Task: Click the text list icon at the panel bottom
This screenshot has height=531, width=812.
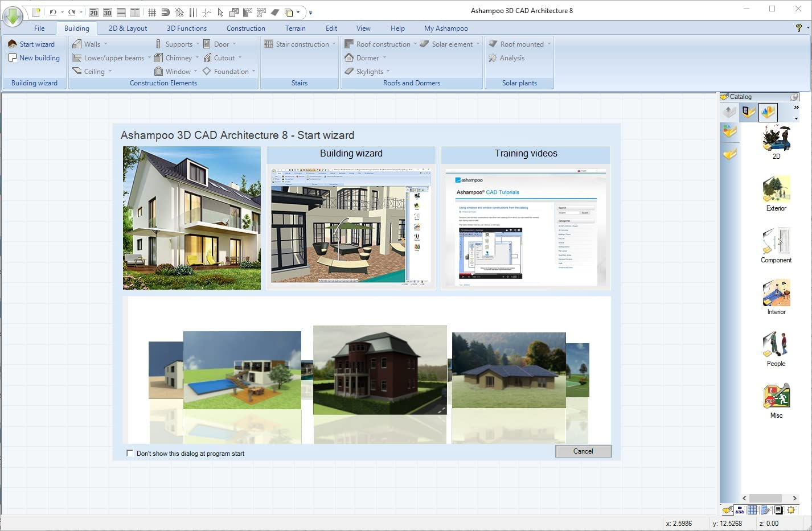Action: (x=778, y=510)
